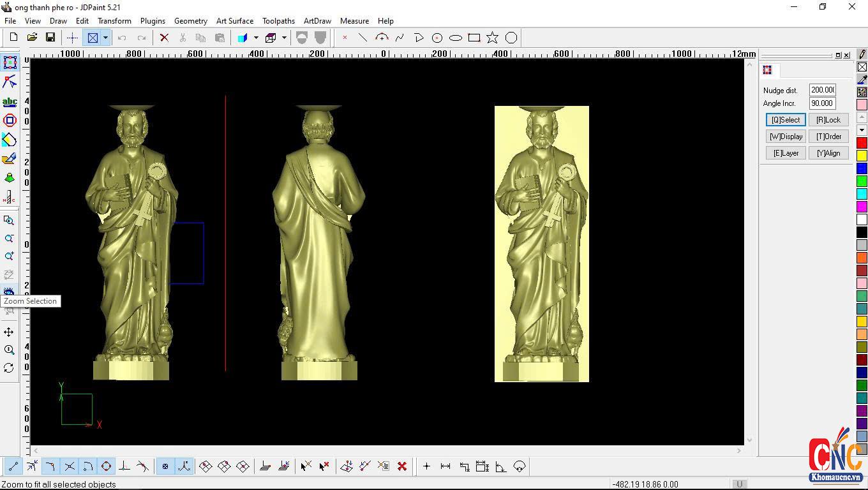Click the abc Text tool

10,101
